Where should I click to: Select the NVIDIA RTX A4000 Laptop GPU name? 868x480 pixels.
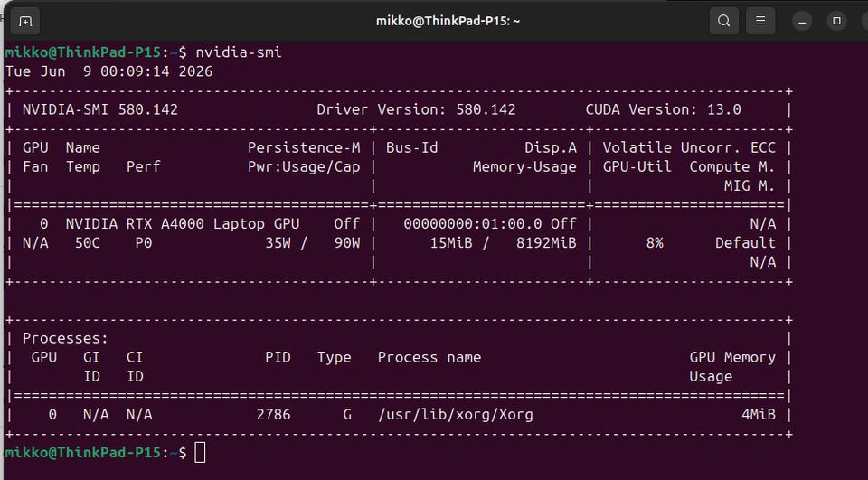[x=182, y=224]
